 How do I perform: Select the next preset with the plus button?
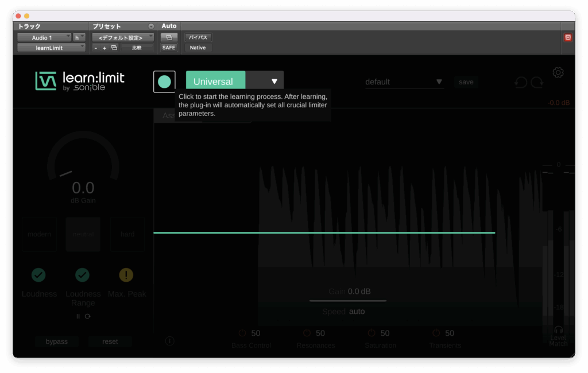point(105,48)
